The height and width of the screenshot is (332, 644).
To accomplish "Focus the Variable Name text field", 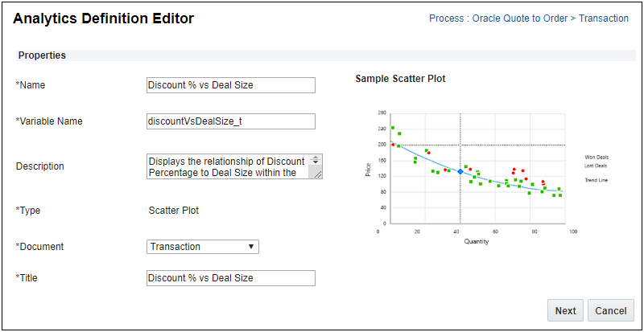I will coord(231,121).
